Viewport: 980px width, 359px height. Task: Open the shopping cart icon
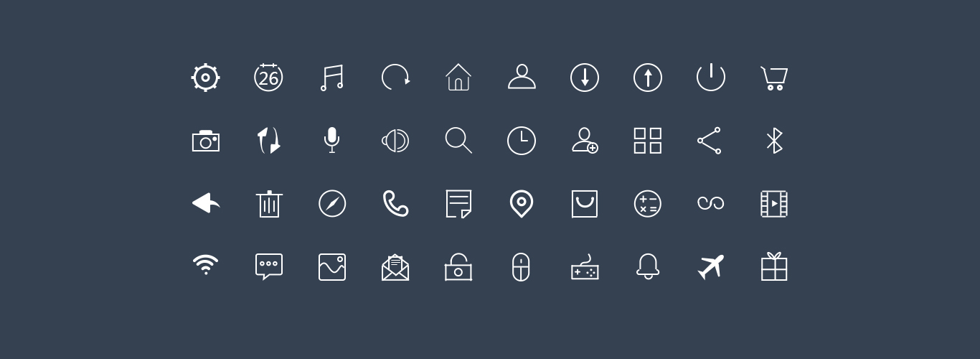coord(774,78)
